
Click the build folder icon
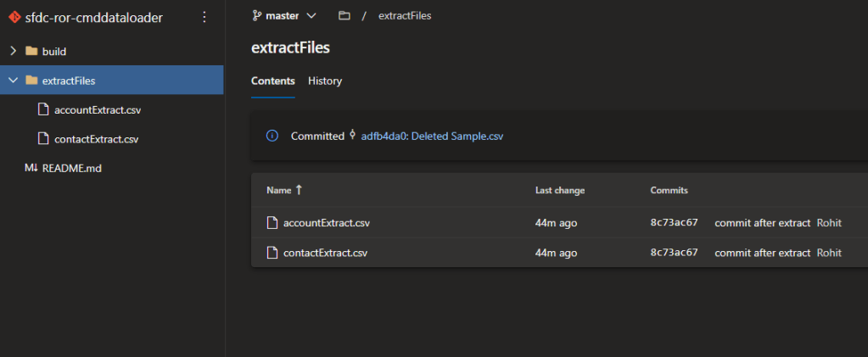(x=31, y=52)
